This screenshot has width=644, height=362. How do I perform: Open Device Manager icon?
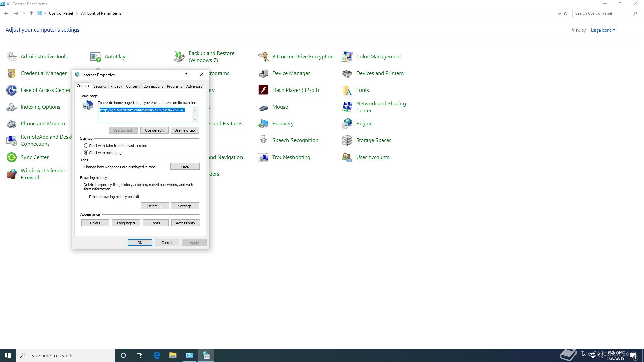(263, 73)
